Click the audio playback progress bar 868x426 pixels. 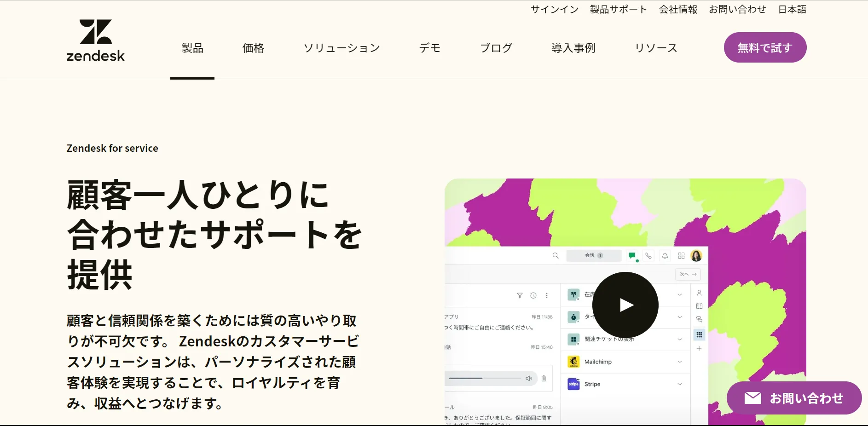click(485, 378)
